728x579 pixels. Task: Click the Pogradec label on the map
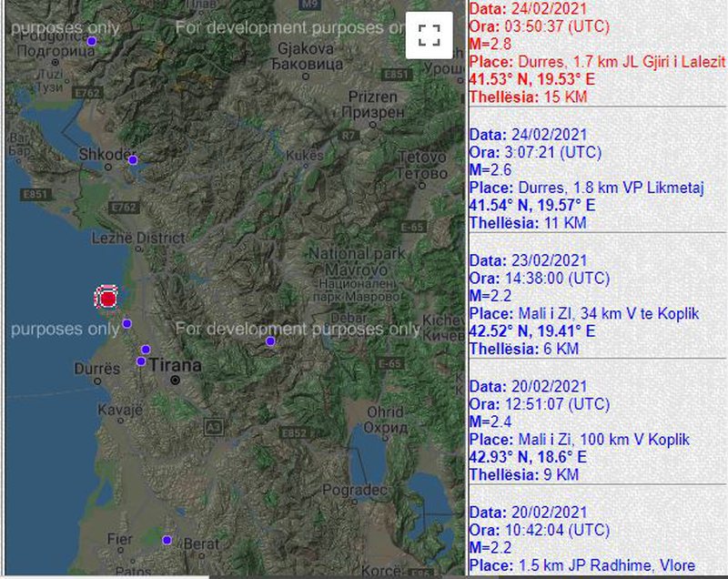[x=355, y=491]
